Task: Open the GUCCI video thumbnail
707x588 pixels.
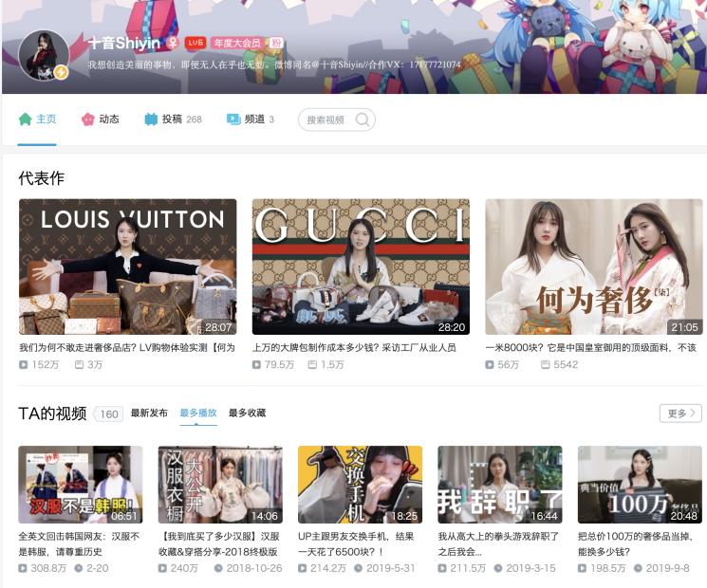Action: point(361,266)
